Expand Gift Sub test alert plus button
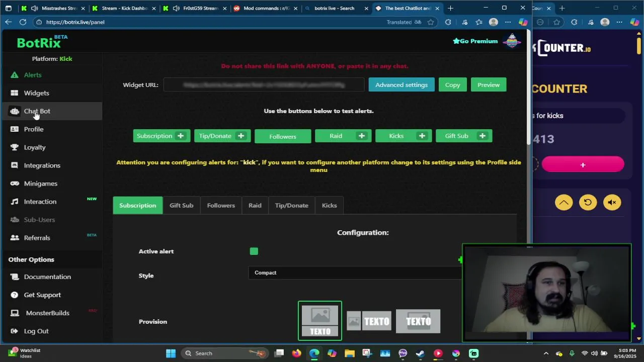644x362 pixels. [482, 136]
